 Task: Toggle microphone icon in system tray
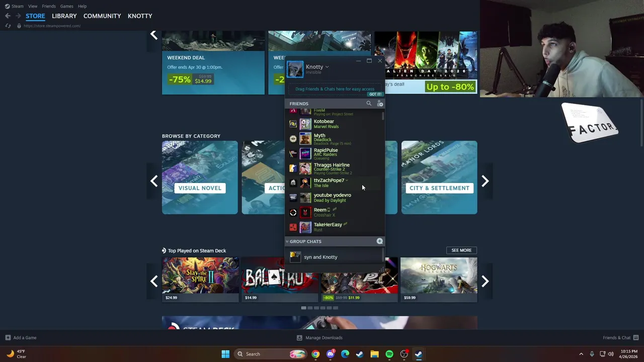[x=592, y=354]
